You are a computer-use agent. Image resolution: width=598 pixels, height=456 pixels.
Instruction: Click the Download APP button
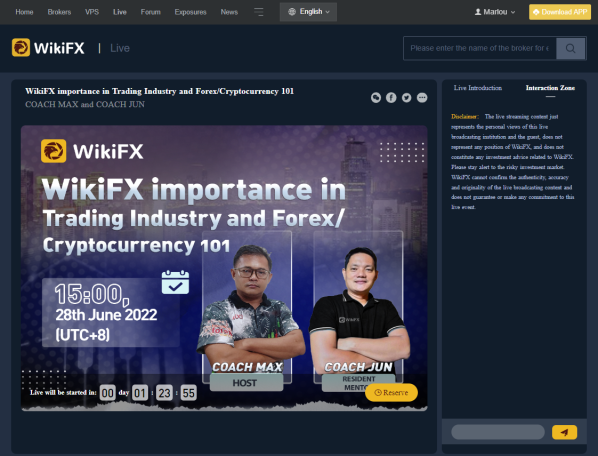point(560,12)
